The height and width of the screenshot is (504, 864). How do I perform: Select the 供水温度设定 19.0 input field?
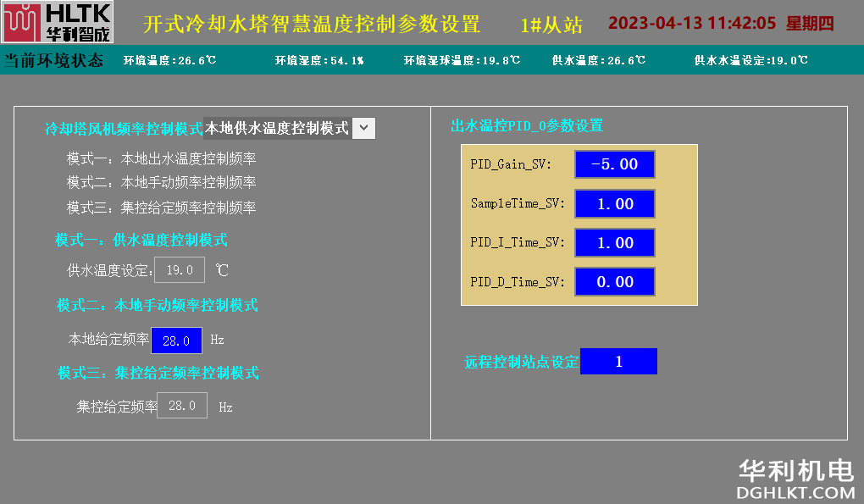point(180,270)
